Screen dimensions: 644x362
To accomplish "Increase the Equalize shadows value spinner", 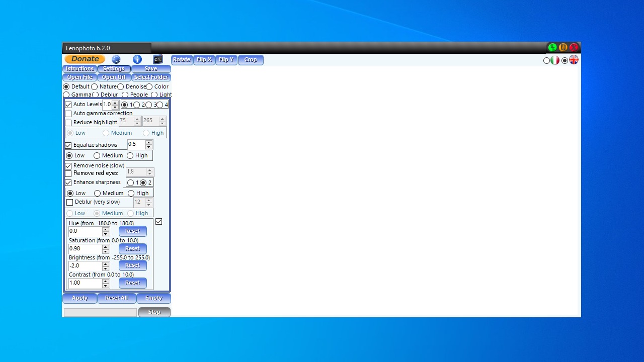I will tap(149, 142).
